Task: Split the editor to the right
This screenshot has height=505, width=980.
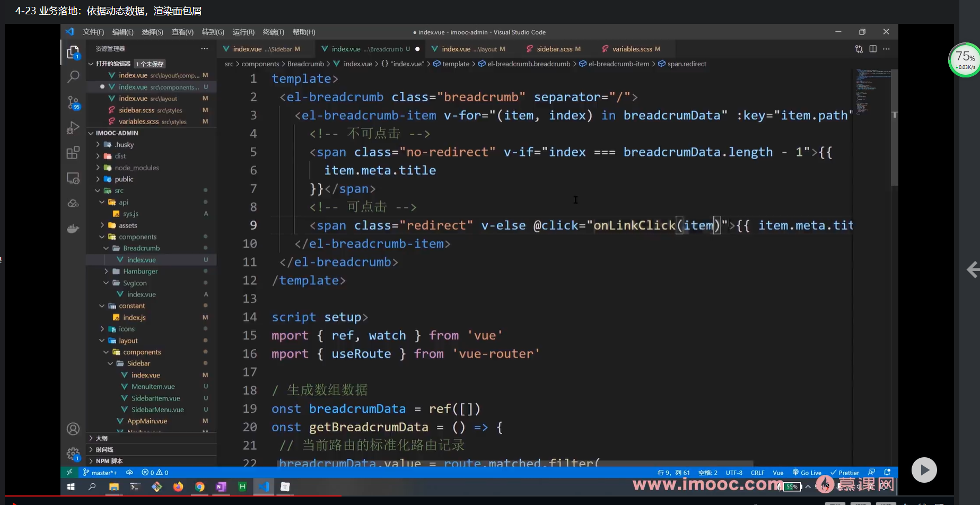Action: pyautogui.click(x=873, y=49)
